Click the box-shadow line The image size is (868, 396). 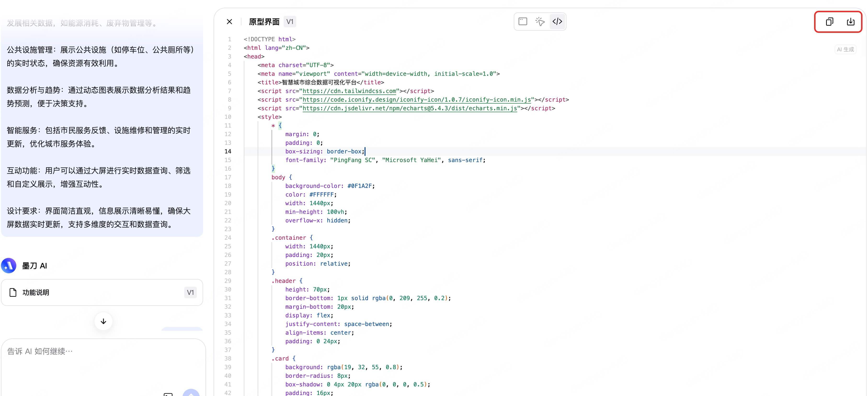tap(358, 384)
